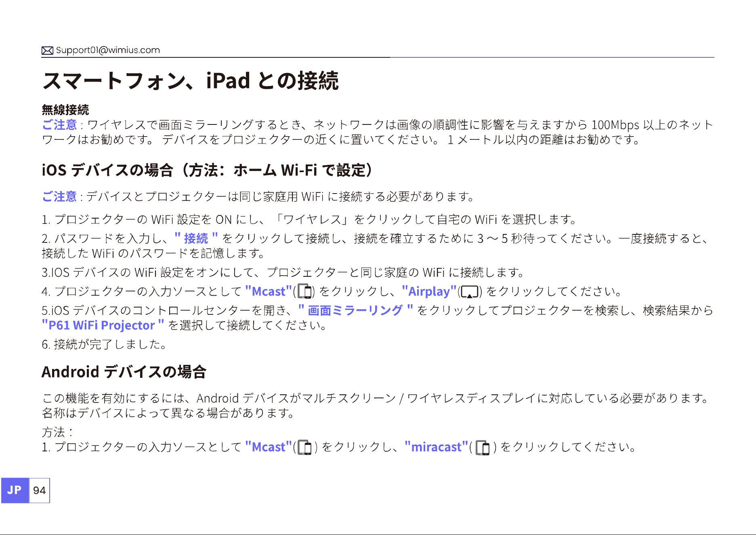Screen dimensions: 756x535
Task: Click the "スマートフォン、iPad との接続" main heading
Action: (x=190, y=80)
